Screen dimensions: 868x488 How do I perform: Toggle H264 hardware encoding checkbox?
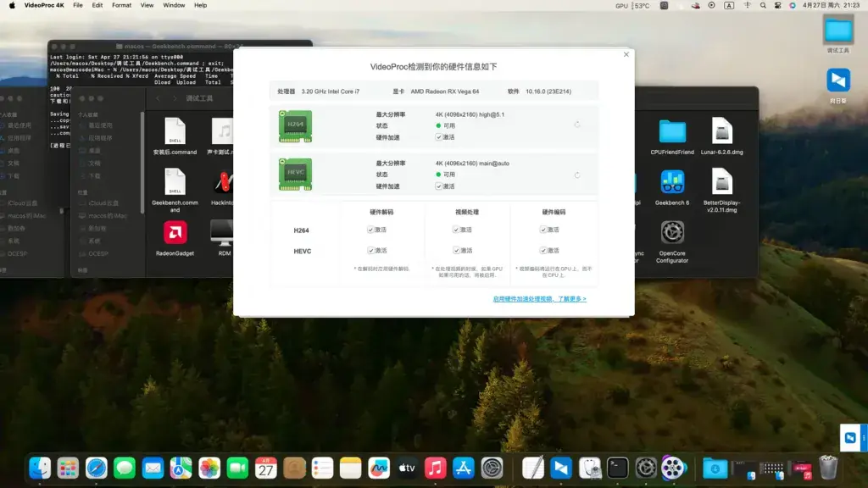pos(543,229)
